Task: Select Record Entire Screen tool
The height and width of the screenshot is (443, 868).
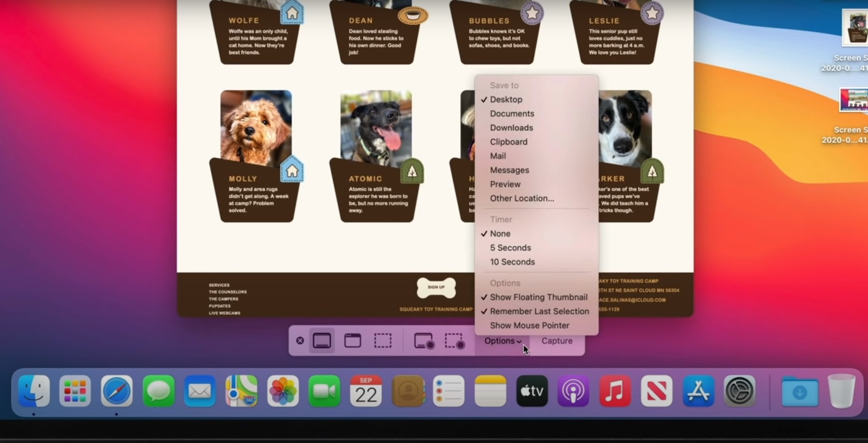Action: (424, 341)
